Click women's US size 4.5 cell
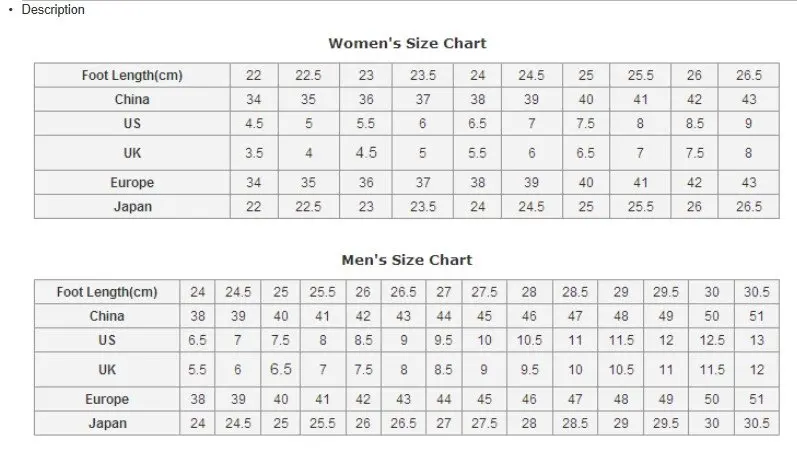The height and width of the screenshot is (457, 797). pyautogui.click(x=254, y=124)
